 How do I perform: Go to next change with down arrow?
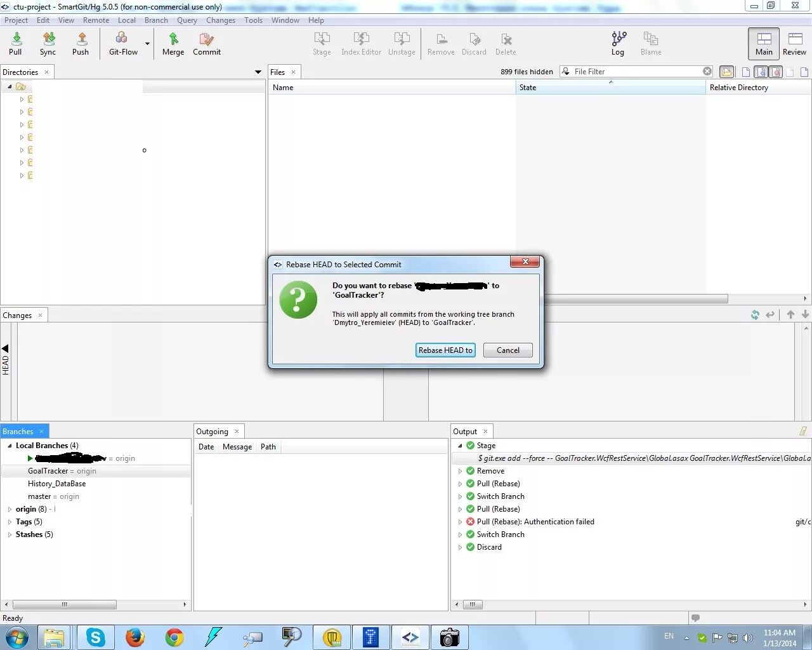click(x=805, y=315)
